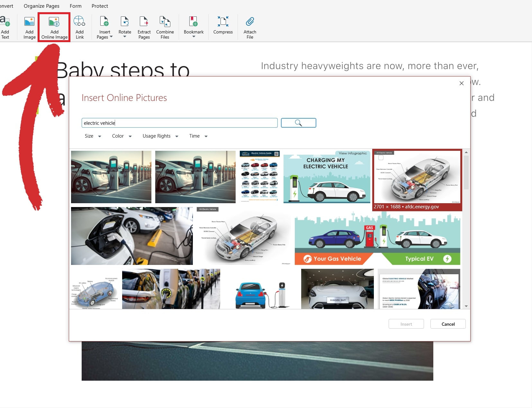The height and width of the screenshot is (408, 532).
Task: Click the Insert button
Action: pyautogui.click(x=406, y=324)
